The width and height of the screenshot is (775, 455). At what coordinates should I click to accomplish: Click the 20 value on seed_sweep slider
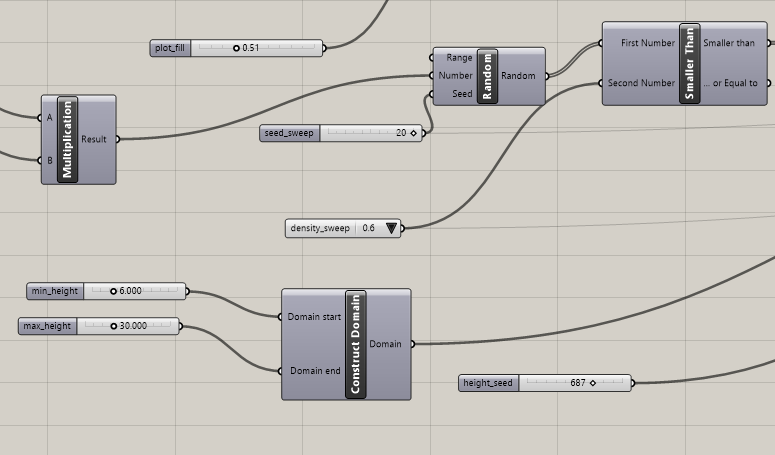pos(401,133)
